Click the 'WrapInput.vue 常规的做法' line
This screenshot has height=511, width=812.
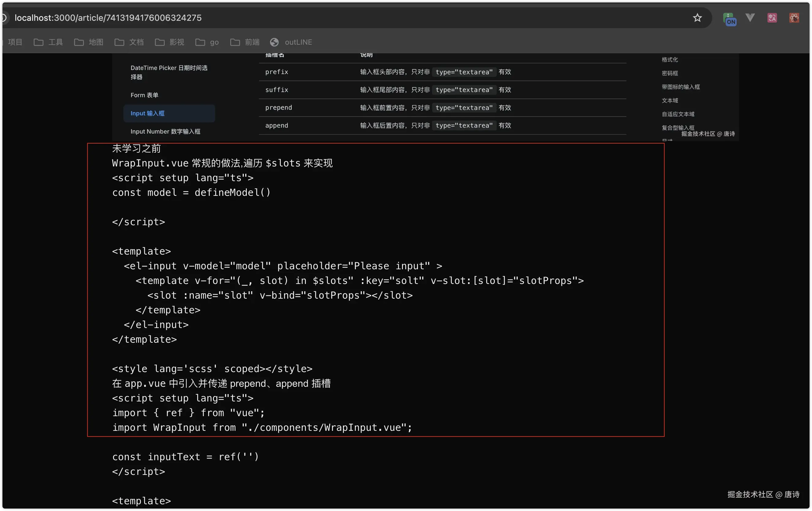click(x=222, y=163)
